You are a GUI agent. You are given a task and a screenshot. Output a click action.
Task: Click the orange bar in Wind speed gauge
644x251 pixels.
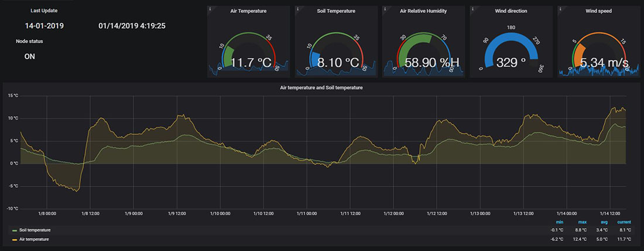pos(581,56)
